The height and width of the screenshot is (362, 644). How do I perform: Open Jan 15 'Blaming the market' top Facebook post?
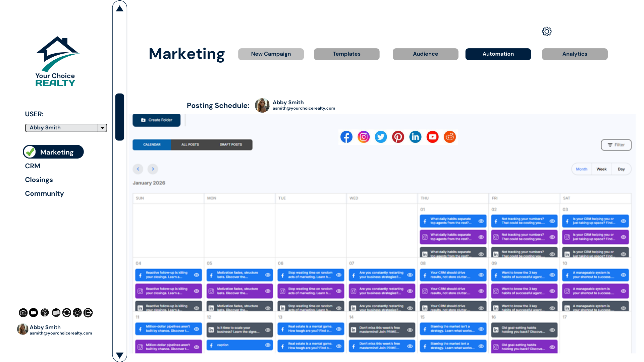453,328
